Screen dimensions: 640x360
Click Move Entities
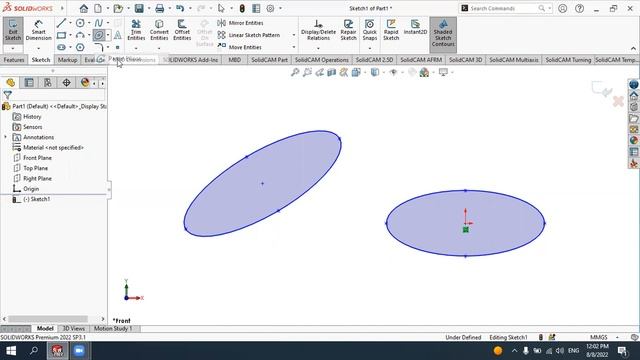point(240,47)
